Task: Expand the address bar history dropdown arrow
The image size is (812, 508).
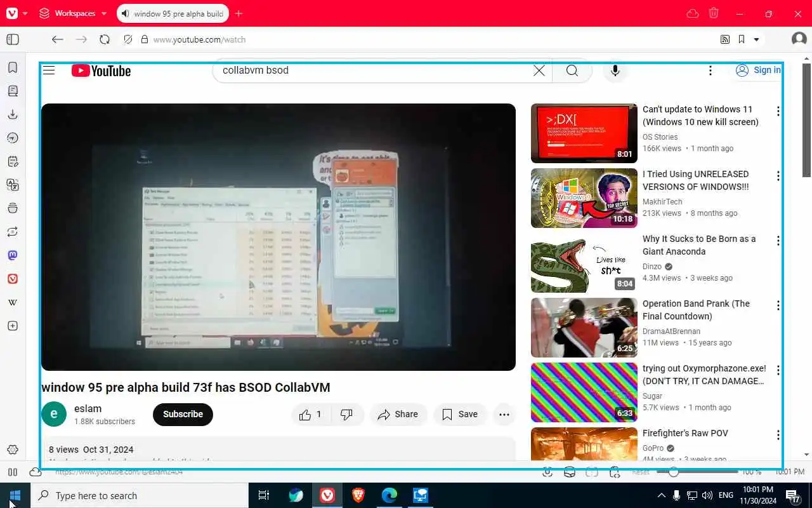Action: coord(756,39)
